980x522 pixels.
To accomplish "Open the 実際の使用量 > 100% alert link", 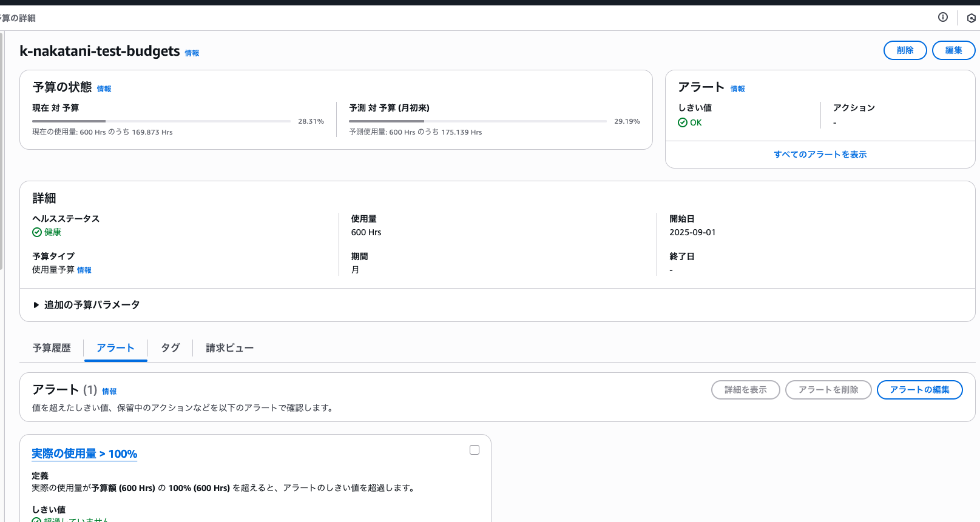I will pos(84,454).
